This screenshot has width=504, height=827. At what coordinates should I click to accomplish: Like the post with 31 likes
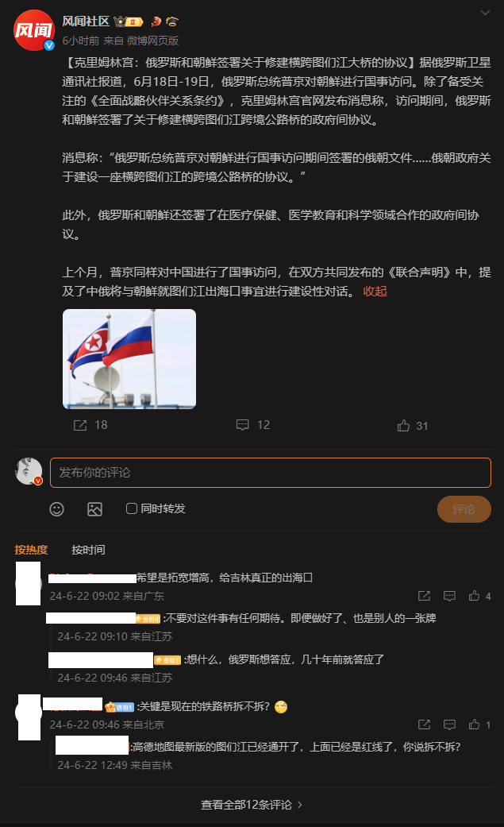(404, 426)
